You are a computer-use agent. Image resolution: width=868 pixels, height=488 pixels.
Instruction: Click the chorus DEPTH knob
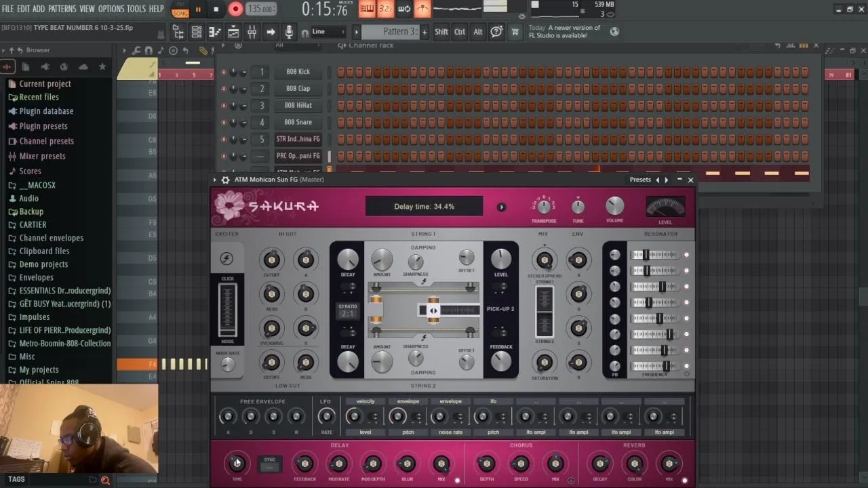pos(486,464)
